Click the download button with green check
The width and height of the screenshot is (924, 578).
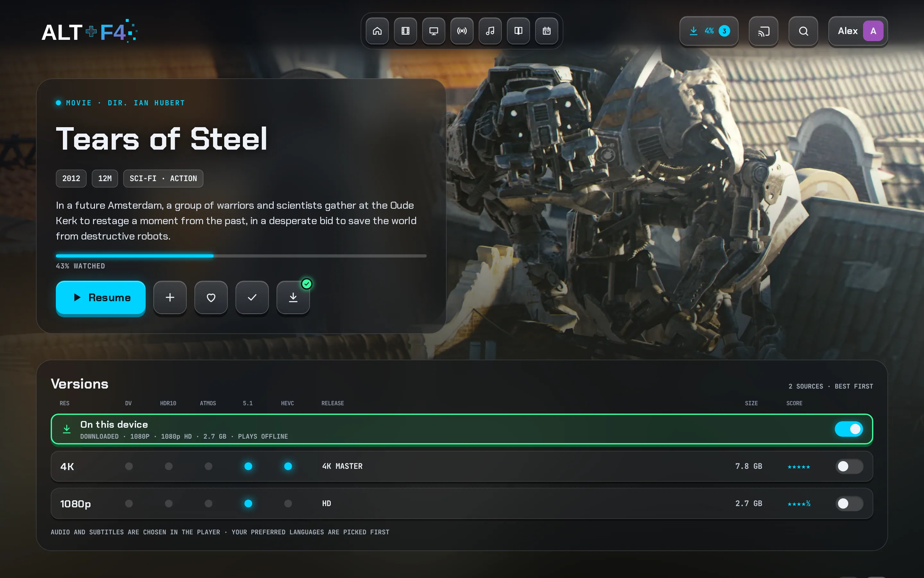coord(293,297)
